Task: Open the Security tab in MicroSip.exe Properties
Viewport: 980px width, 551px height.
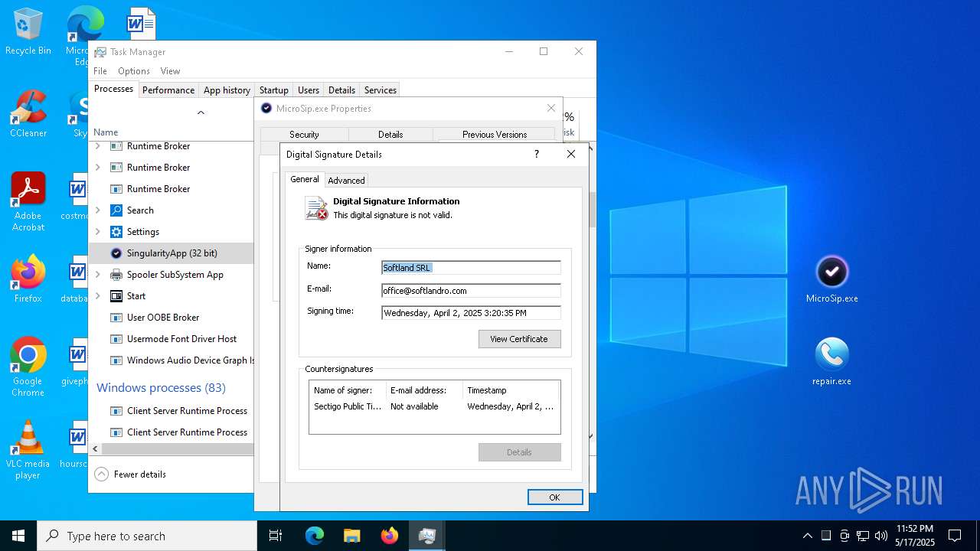Action: click(304, 135)
